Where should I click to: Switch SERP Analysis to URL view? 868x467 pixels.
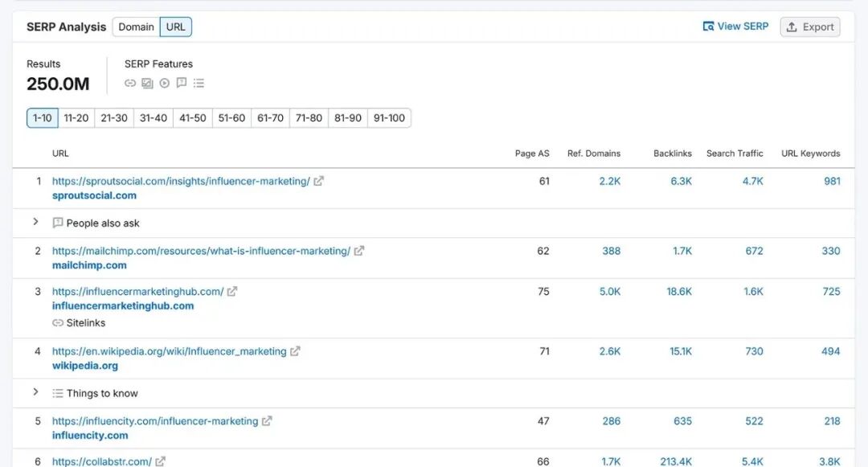176,27
